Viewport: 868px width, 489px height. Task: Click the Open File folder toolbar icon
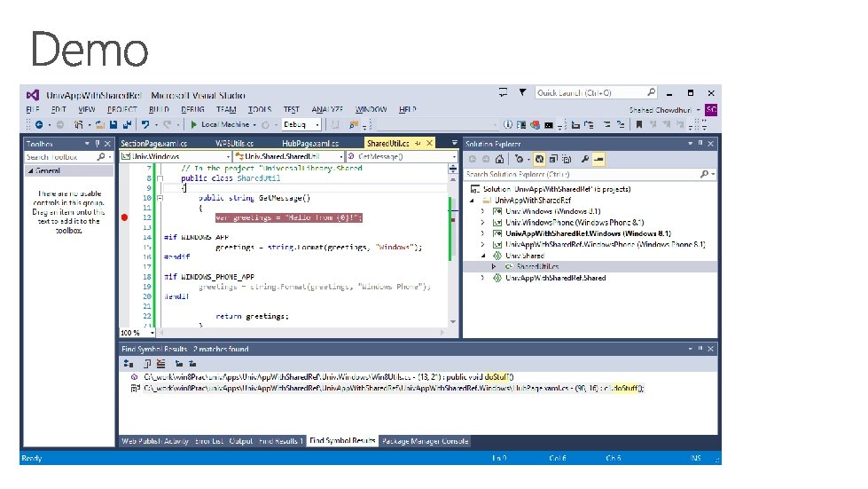99,124
